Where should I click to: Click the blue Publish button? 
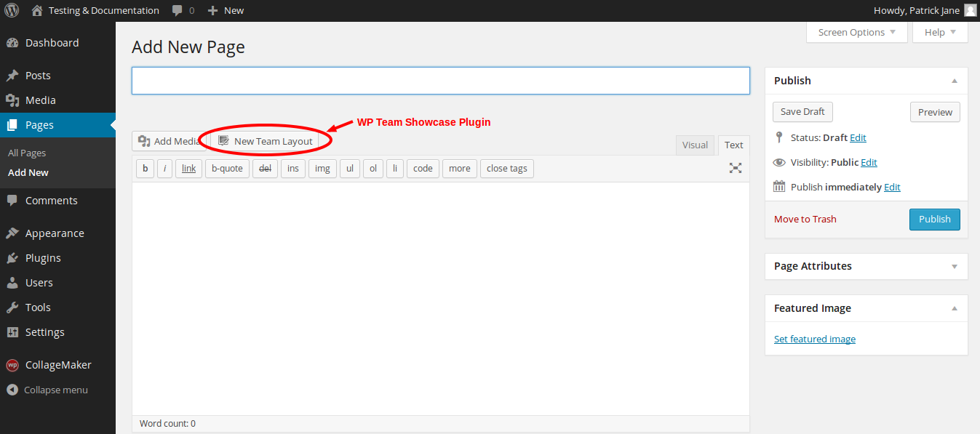click(935, 219)
